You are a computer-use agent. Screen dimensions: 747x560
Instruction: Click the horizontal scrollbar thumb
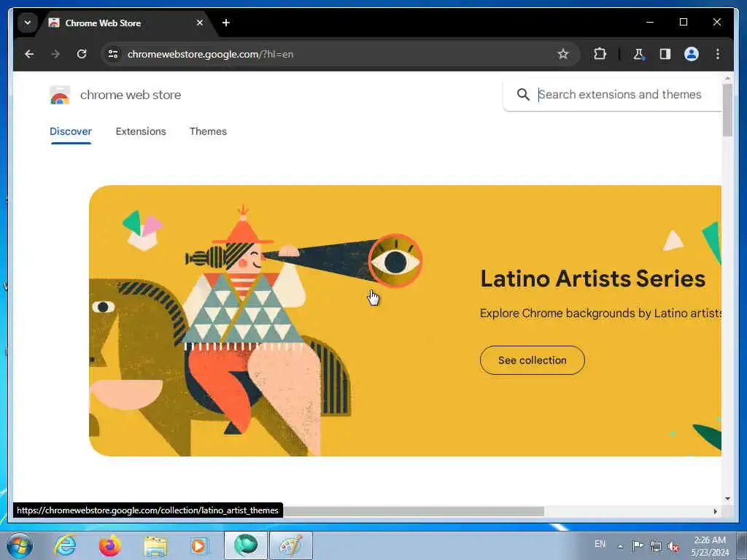(x=413, y=511)
